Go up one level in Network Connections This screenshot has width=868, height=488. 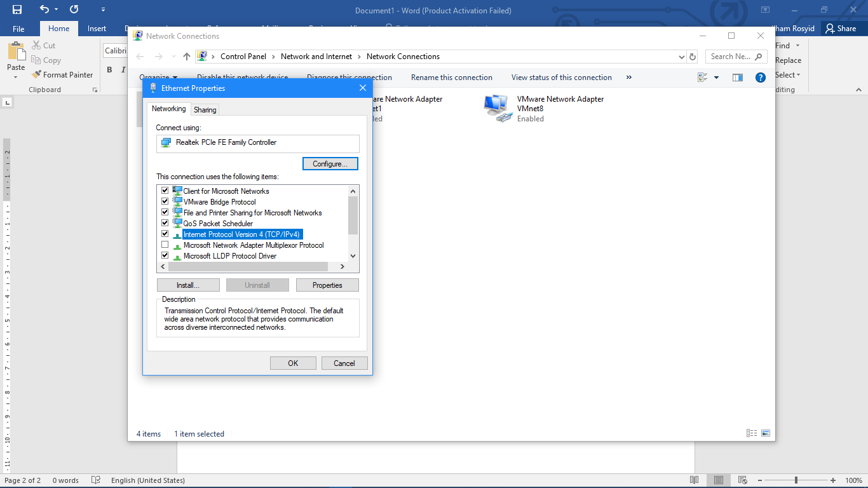pos(186,57)
